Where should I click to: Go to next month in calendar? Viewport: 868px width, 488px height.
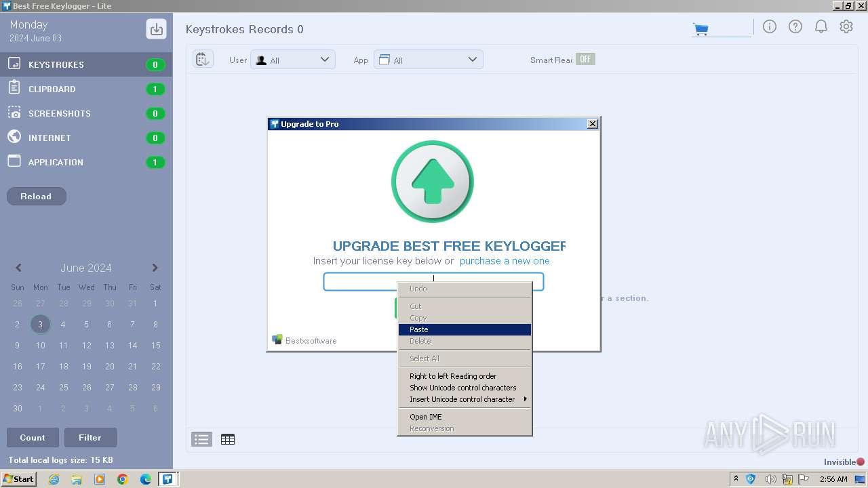(x=155, y=268)
